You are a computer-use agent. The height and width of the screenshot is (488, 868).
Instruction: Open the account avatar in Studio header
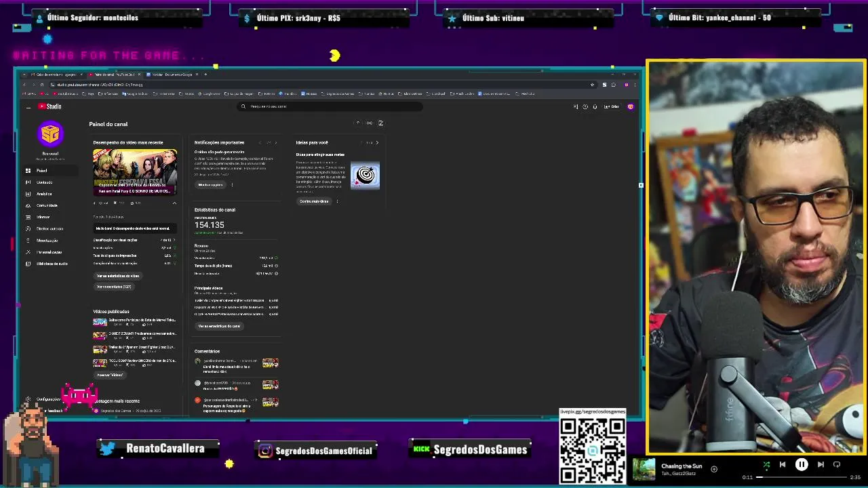click(x=631, y=106)
